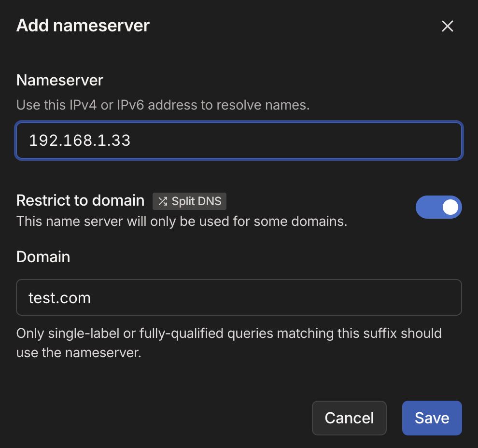Save the nameserver settings
Viewport: 478px width, 448px height.
point(432,418)
